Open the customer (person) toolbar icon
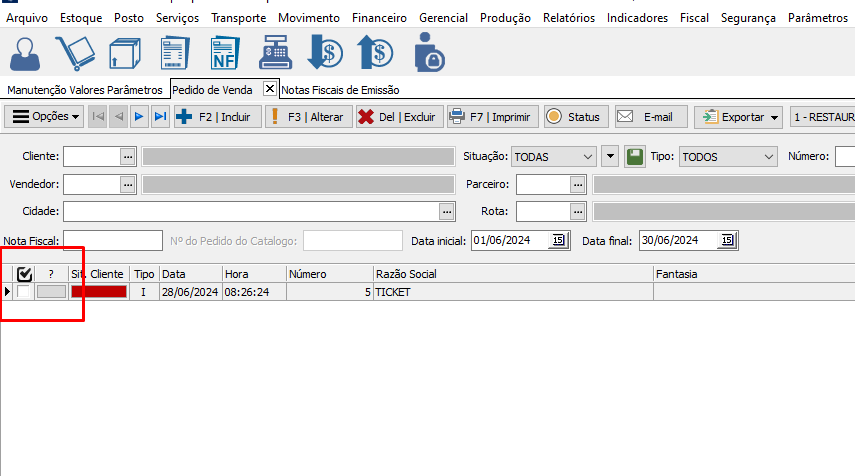This screenshot has width=855, height=476. coord(28,52)
